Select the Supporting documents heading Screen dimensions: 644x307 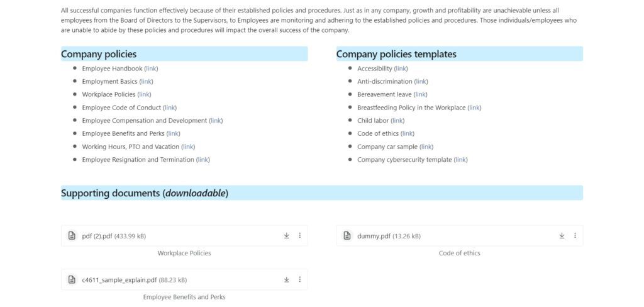[x=145, y=193]
